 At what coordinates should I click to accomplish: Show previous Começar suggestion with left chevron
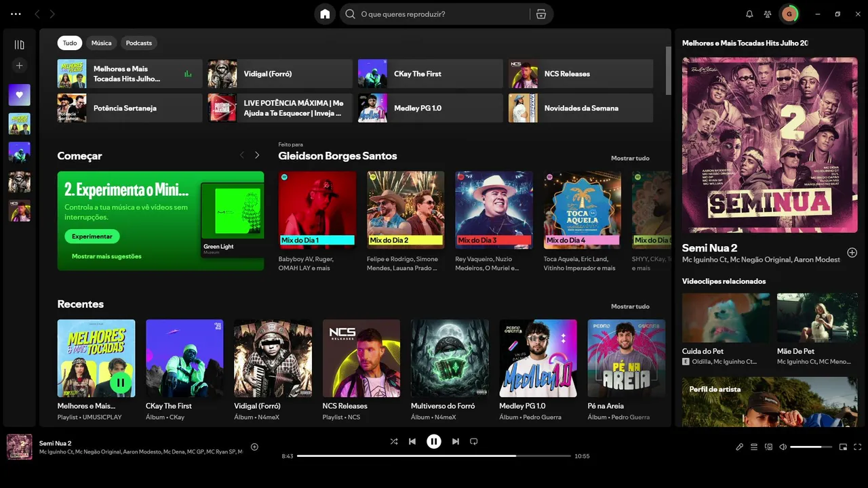(x=242, y=155)
